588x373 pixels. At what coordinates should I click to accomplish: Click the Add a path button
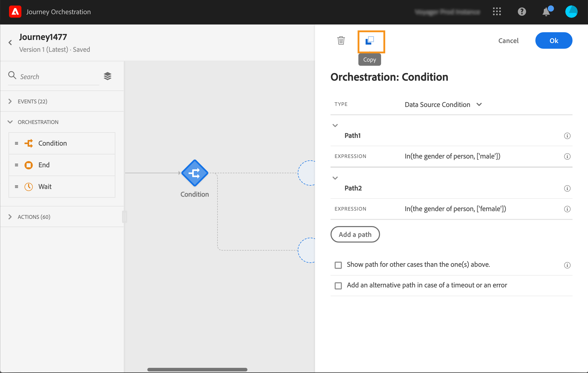click(355, 234)
